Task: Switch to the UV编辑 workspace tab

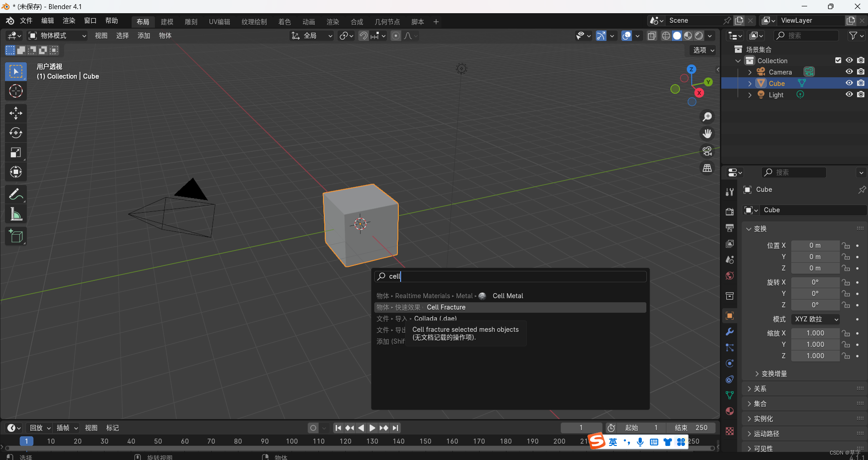Action: [x=219, y=22]
